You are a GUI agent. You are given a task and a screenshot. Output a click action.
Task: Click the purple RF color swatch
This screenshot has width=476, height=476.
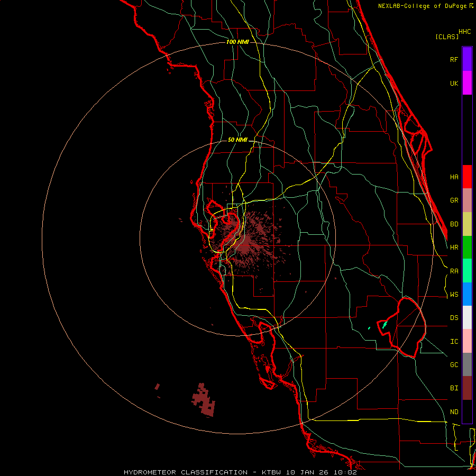pyautogui.click(x=467, y=59)
